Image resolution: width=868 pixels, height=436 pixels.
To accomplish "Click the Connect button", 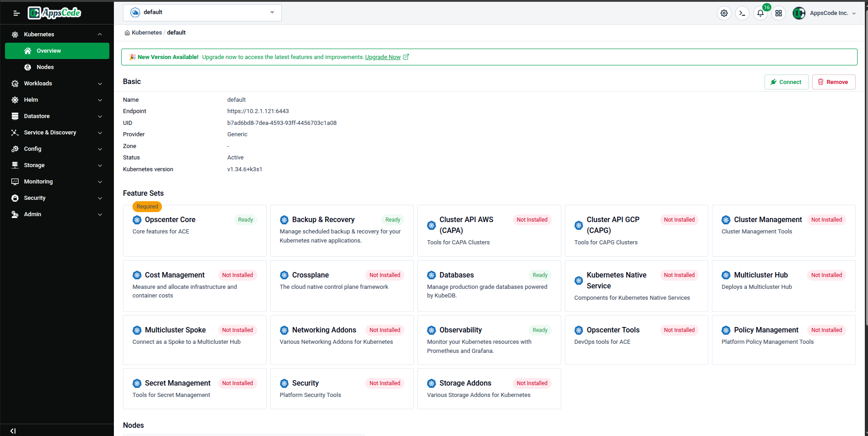I will (786, 82).
